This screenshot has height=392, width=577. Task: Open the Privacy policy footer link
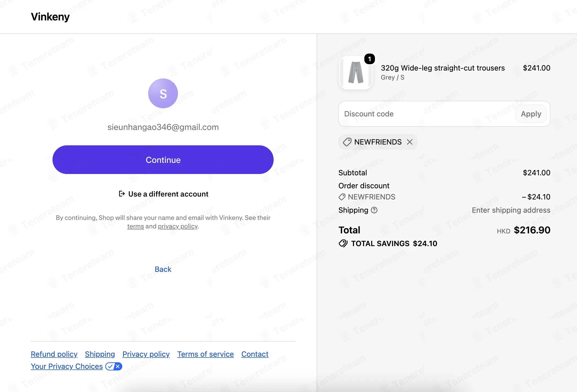click(146, 354)
